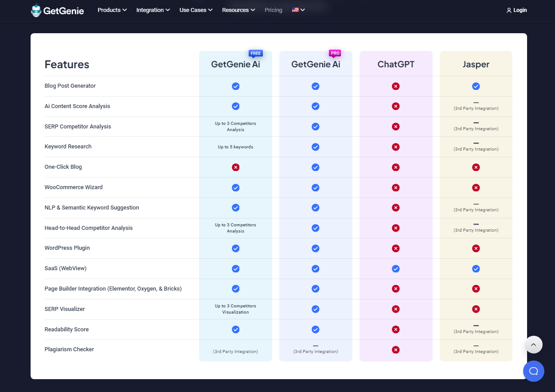This screenshot has height=392, width=555.
Task: Click the WordPress Plugin feature label
Action: (x=67, y=248)
